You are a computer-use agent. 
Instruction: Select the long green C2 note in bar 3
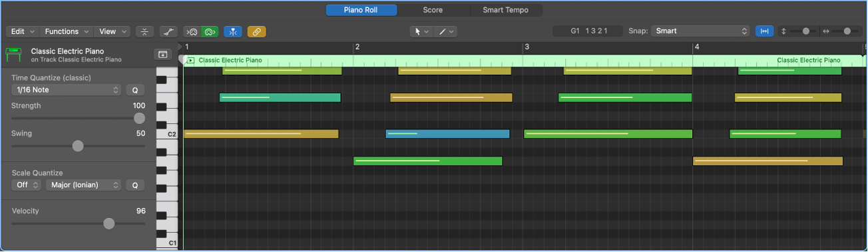[608, 134]
